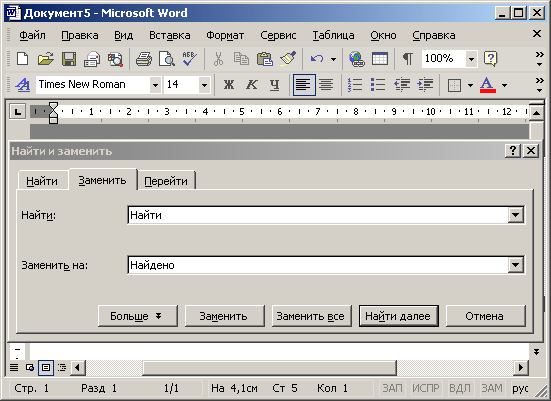Open Word help question-mark icon
Viewport: 551px width, 401px height.
click(x=490, y=59)
